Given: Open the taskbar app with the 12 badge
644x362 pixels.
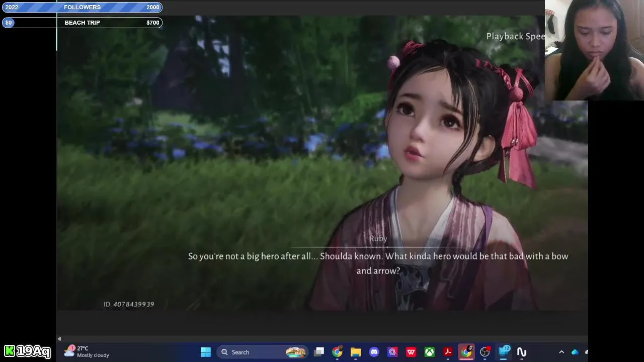Looking at the screenshot, I should pyautogui.click(x=503, y=352).
